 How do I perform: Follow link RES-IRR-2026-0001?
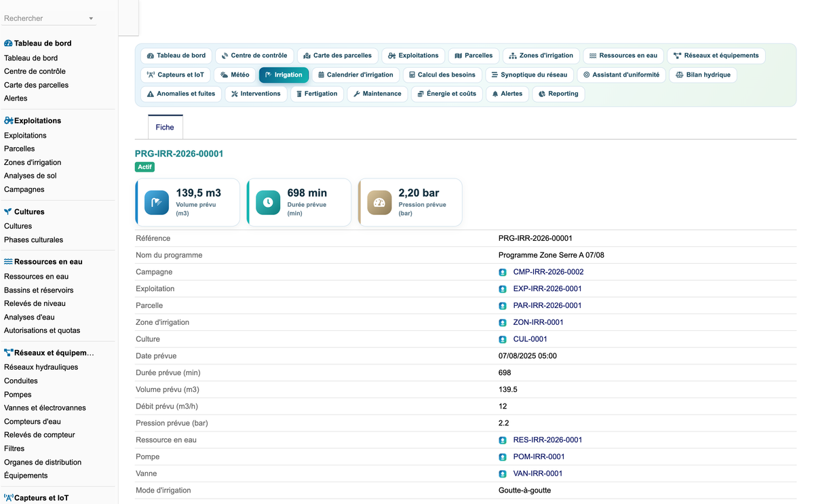pyautogui.click(x=547, y=440)
